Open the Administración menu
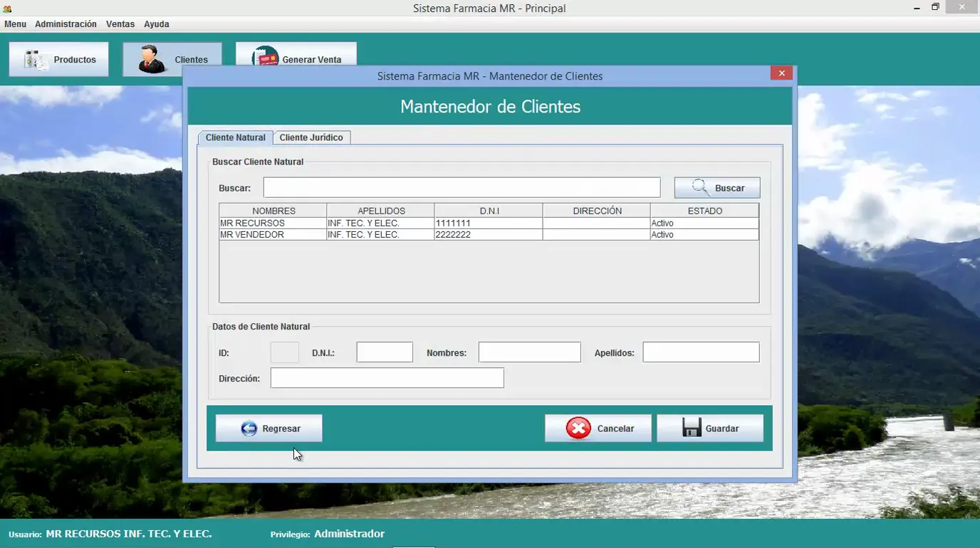980x548 pixels. tap(66, 23)
